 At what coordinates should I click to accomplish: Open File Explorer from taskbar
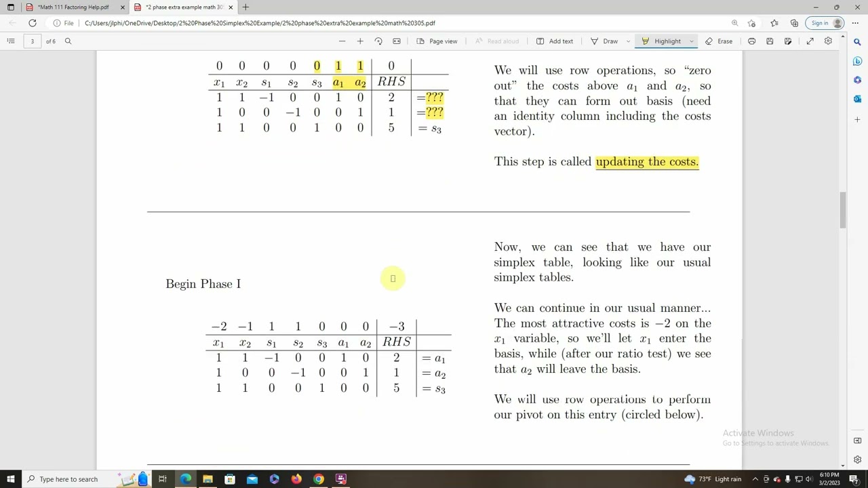[208, 479]
